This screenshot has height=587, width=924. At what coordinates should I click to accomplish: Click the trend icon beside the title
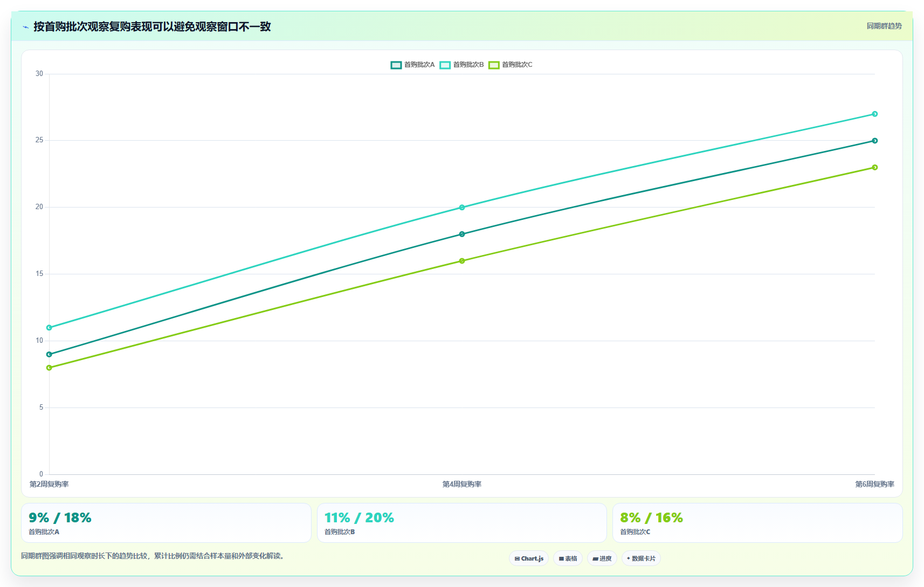[x=25, y=27]
